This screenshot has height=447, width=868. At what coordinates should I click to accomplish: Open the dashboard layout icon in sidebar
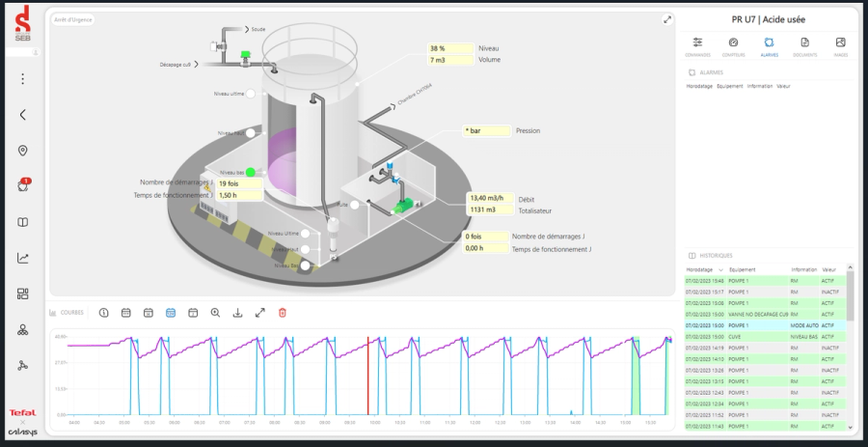pyautogui.click(x=23, y=293)
